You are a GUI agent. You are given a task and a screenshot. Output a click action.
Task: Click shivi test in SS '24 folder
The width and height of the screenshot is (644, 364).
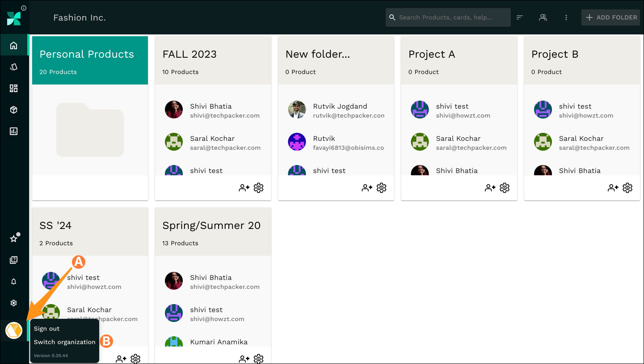pos(83,278)
